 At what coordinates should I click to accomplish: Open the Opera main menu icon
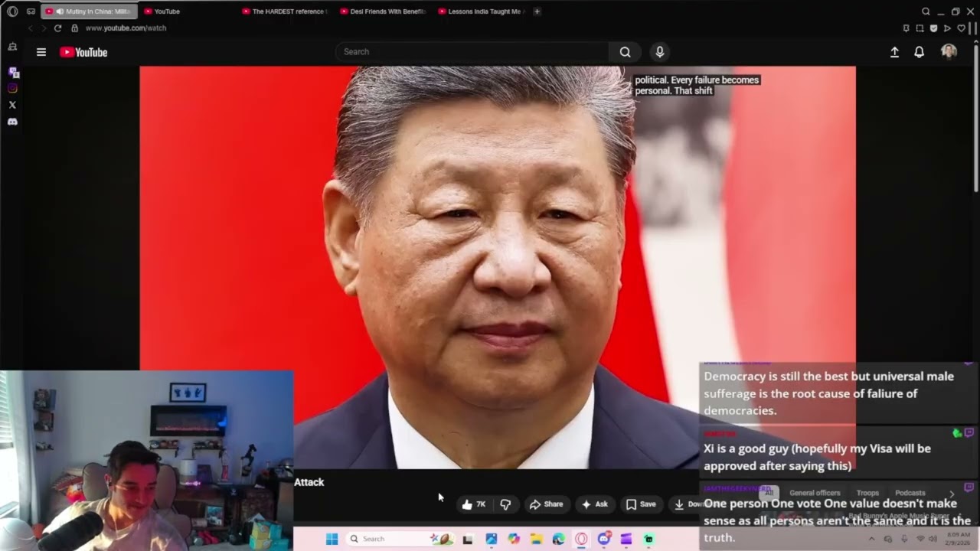pos(12,11)
